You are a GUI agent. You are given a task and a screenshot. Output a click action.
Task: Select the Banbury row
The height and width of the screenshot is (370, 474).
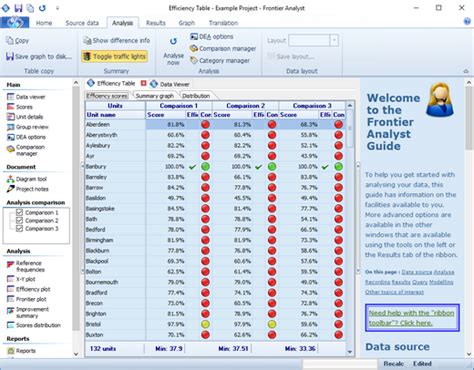coord(215,166)
